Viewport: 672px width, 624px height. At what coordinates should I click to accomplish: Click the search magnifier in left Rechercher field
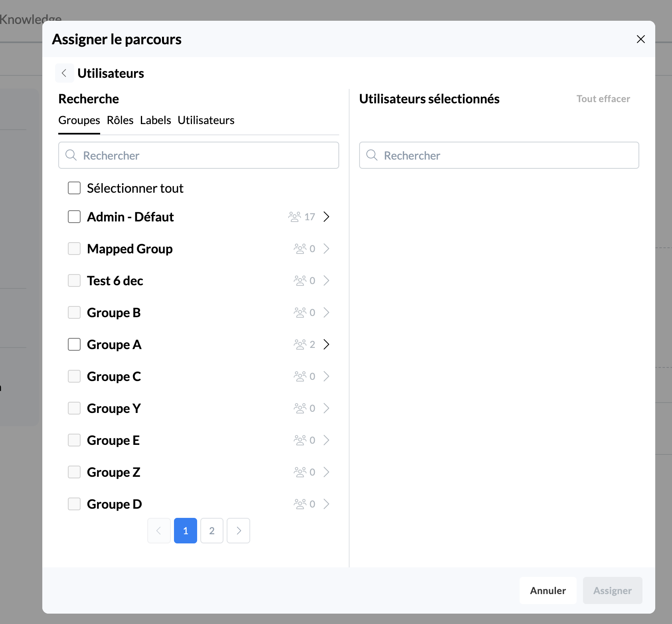click(x=71, y=155)
